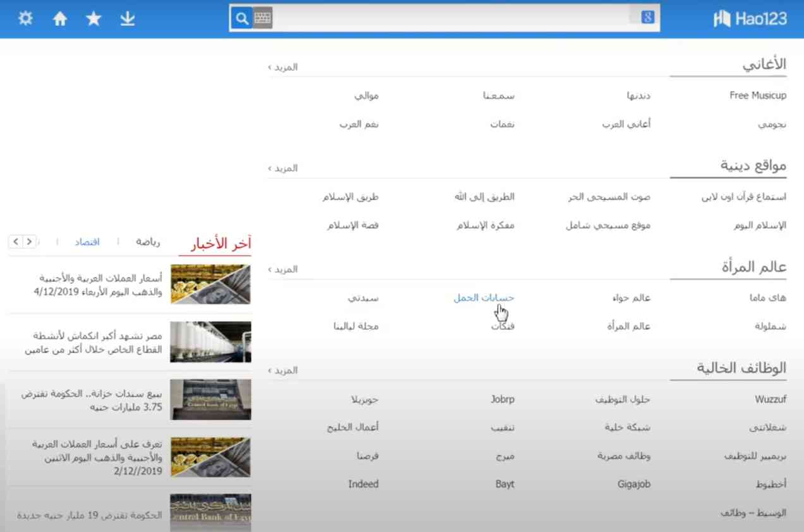Open استماع قرآن اون لاين link
Image resolution: width=804 pixels, height=532 pixels.
pos(744,196)
